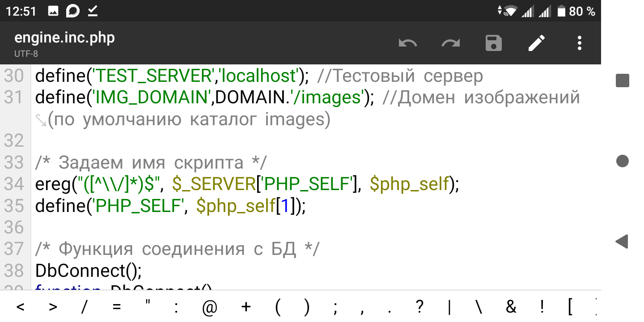
Task: Place cursor in 'IMG_DOMAIN' string
Action: (x=151, y=97)
